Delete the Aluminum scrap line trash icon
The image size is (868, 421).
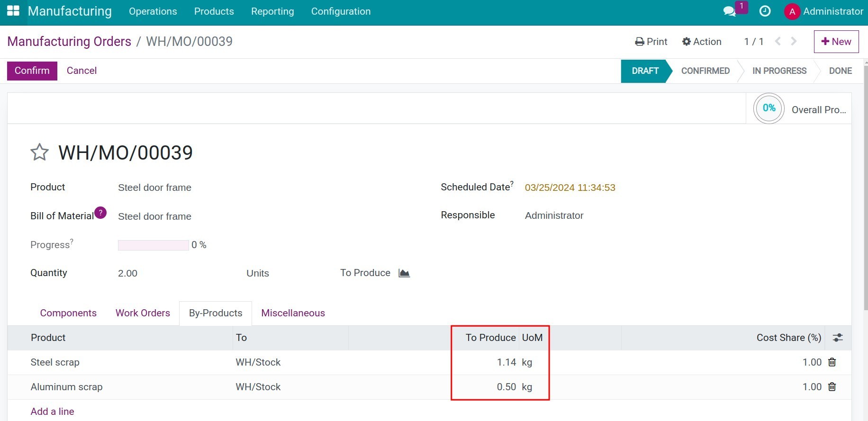click(x=832, y=387)
